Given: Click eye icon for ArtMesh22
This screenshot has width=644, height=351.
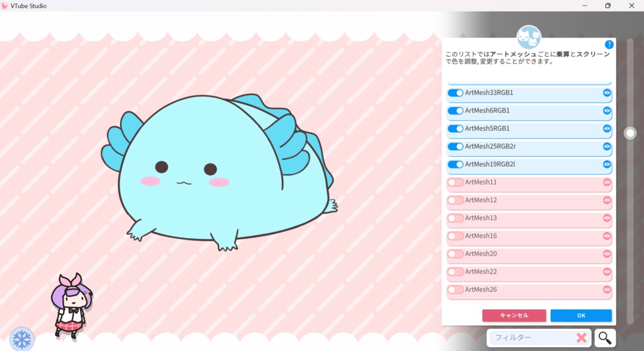Looking at the screenshot, I should tap(607, 272).
